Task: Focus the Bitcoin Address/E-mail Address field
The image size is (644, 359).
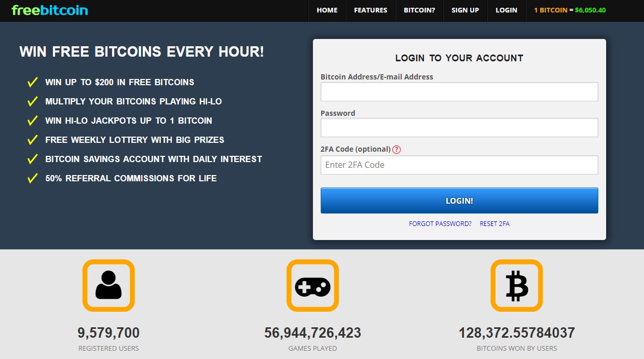Action: click(x=459, y=92)
